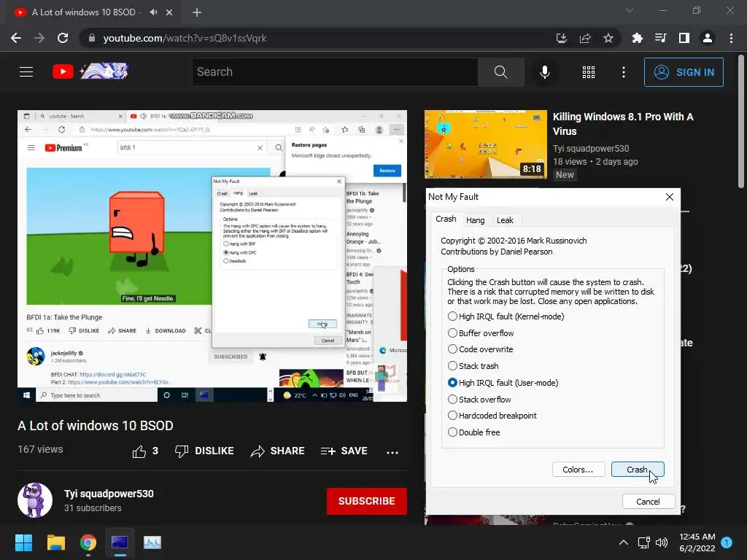Save the video to a playlist
The height and width of the screenshot is (560, 747).
[344, 451]
